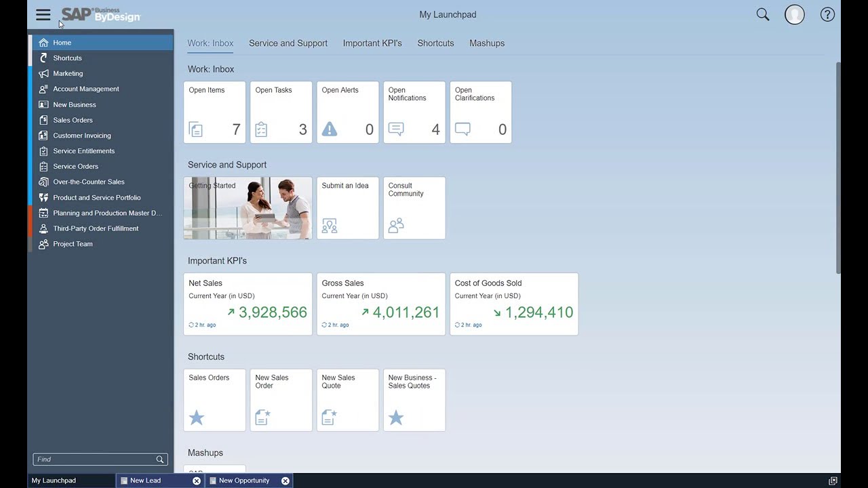The width and height of the screenshot is (868, 488).
Task: Click the Third-Party Order Fulfillment icon
Action: tap(43, 228)
